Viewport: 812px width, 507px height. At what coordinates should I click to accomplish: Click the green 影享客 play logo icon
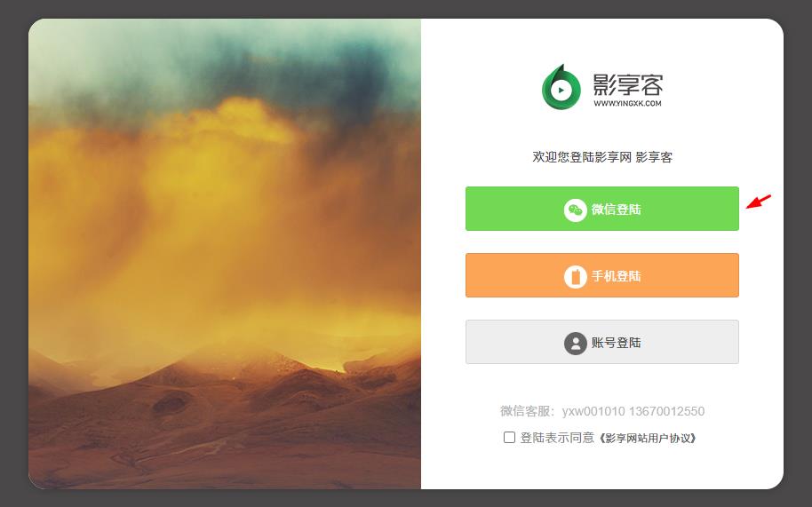click(561, 87)
